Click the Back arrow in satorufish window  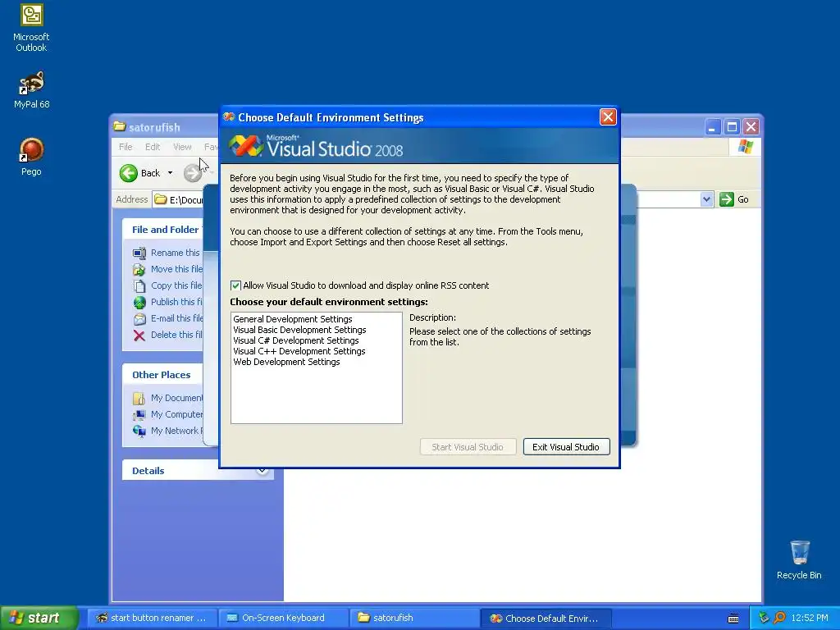tap(129, 173)
